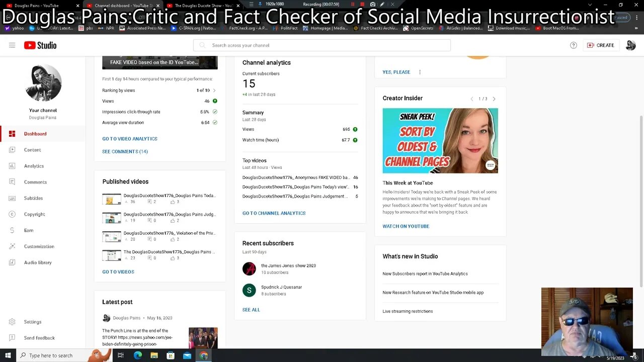
Task: Click WATCH ON YOUTUBE link
Action: 406,226
